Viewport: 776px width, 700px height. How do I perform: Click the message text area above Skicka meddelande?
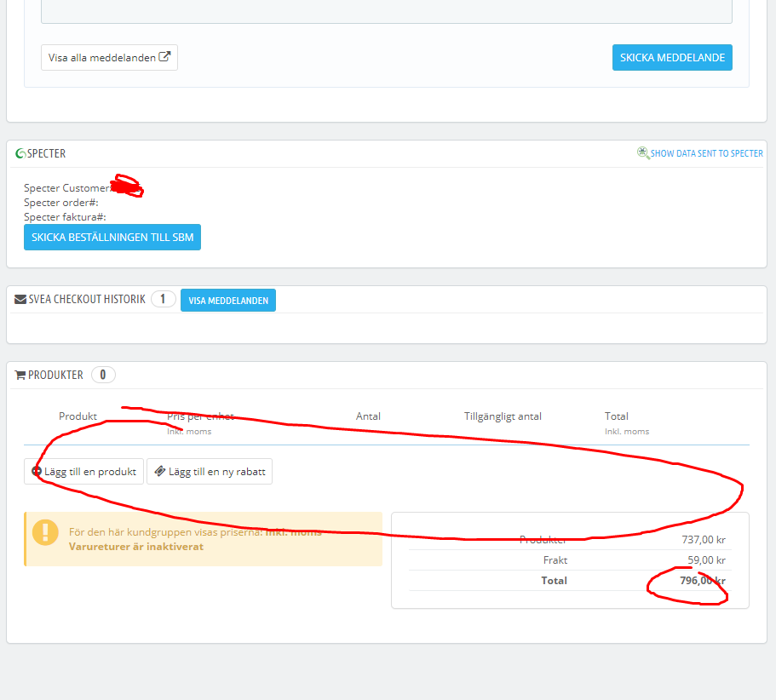(387, 11)
